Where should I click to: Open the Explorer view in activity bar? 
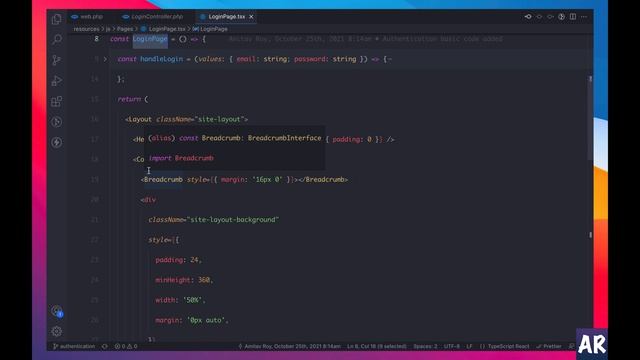click(57, 19)
